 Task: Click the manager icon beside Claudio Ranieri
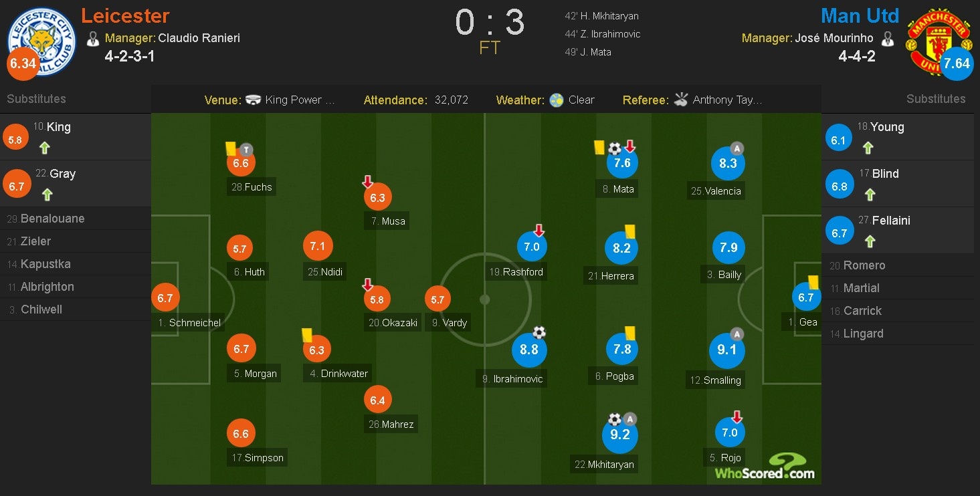coord(93,38)
